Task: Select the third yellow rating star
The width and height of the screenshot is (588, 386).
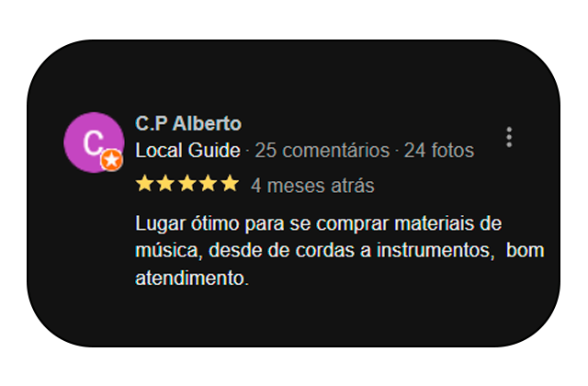Action: point(187,184)
